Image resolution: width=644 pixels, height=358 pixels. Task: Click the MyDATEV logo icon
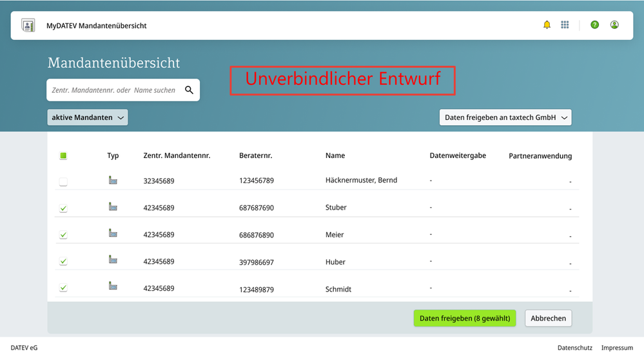click(28, 26)
